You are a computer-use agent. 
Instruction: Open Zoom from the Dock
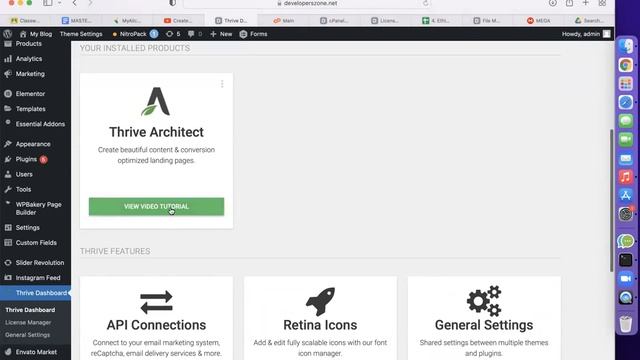[x=625, y=279]
